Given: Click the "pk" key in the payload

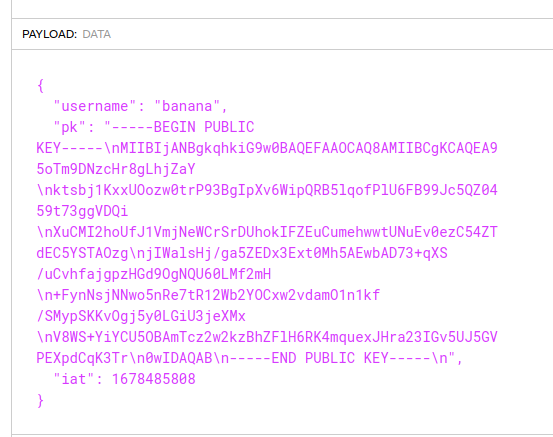Looking at the screenshot, I should tap(69, 127).
